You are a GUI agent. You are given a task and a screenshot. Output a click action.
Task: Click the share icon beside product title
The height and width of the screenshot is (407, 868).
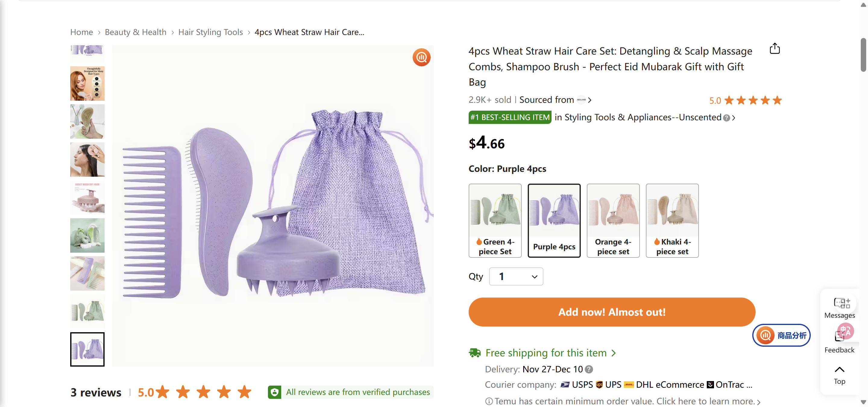point(774,49)
